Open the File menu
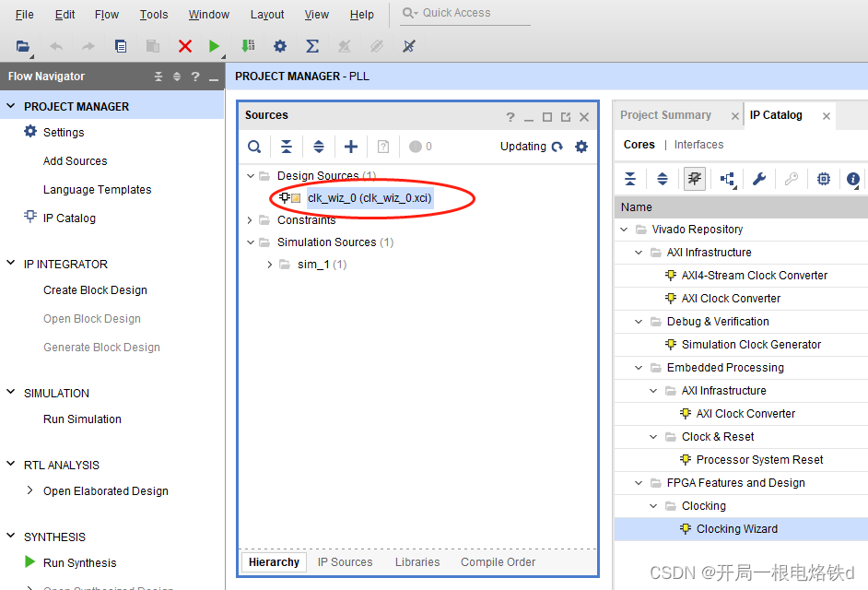Image resolution: width=868 pixels, height=590 pixels. [24, 15]
